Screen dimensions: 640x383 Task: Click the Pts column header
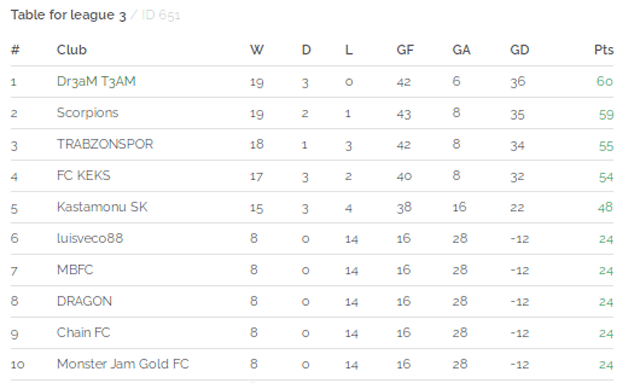(604, 50)
